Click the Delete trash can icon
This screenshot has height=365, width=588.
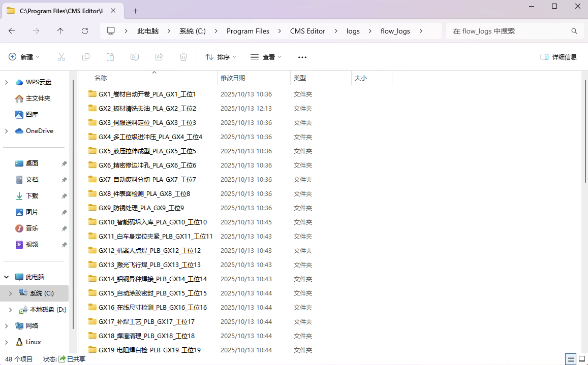pos(183,57)
